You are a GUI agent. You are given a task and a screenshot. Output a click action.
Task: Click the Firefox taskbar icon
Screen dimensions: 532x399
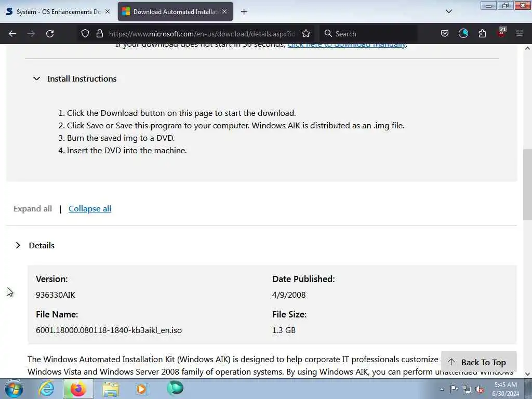pos(78,389)
